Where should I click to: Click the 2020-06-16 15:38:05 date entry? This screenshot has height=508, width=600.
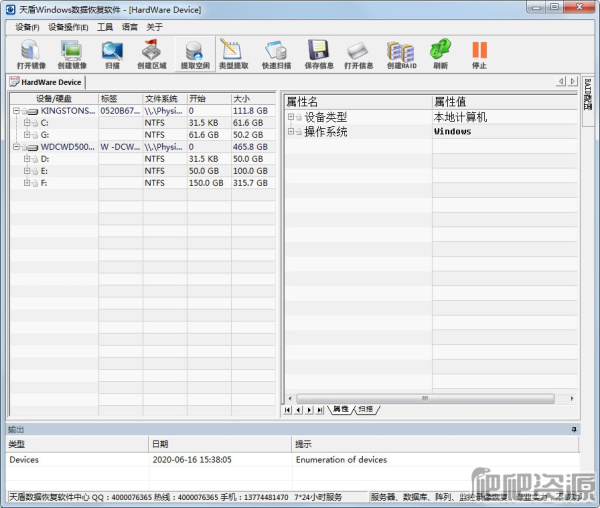click(192, 459)
